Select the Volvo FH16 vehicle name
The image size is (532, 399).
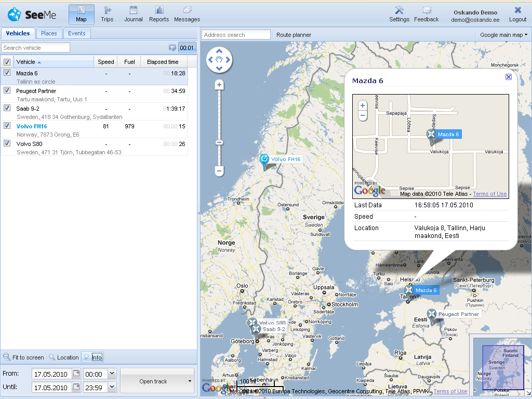pyautogui.click(x=32, y=126)
